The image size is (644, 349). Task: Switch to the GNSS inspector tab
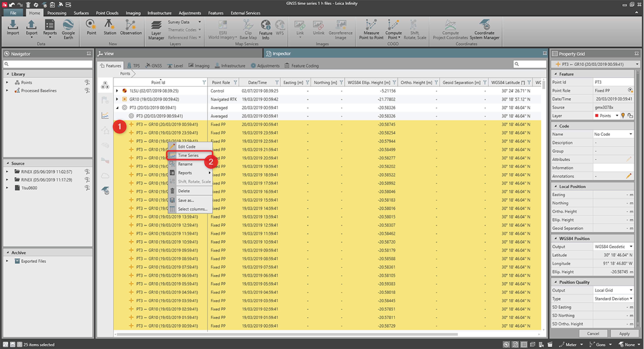tap(154, 66)
